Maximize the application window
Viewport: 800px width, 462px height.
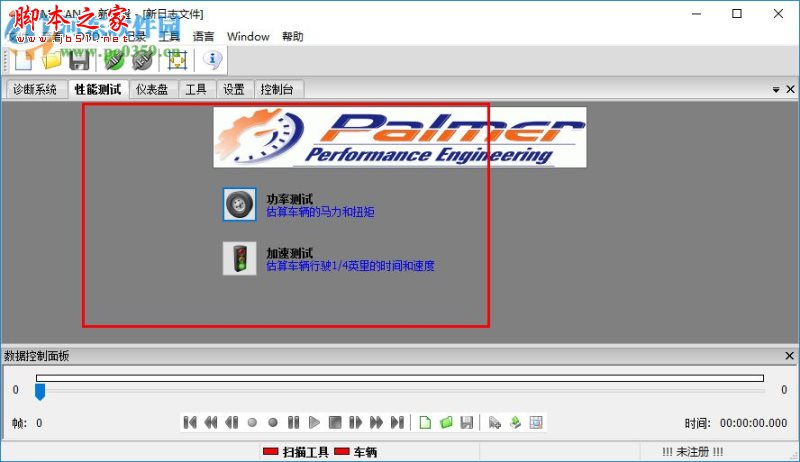pos(737,14)
